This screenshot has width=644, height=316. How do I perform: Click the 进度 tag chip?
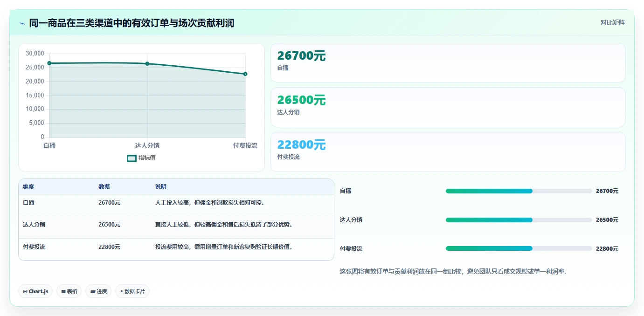tap(98, 291)
